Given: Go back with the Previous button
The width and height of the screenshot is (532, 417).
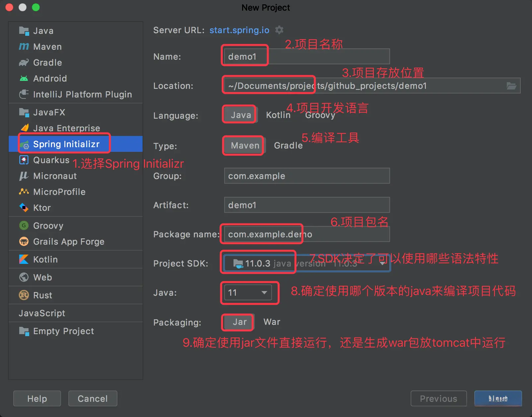Looking at the screenshot, I should pos(438,398).
